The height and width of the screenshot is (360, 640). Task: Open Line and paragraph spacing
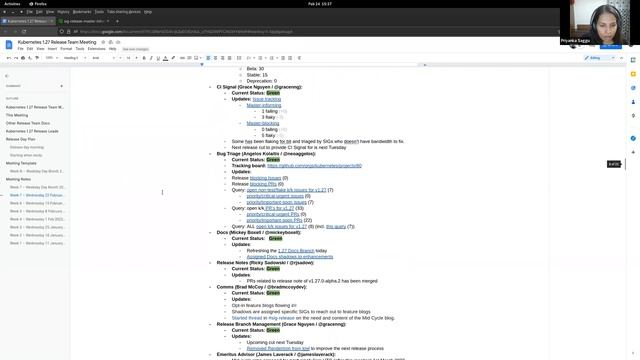point(239,58)
